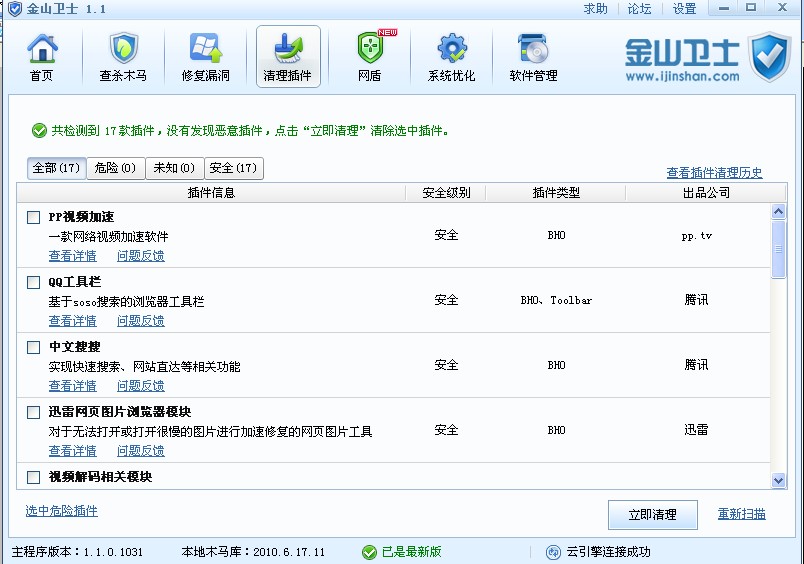Click the 安全级别 column header
The width and height of the screenshot is (804, 564).
pyautogui.click(x=446, y=193)
